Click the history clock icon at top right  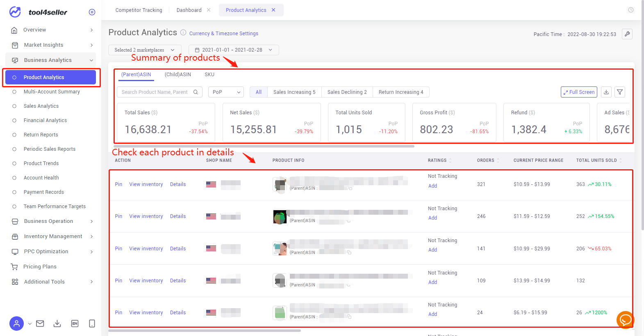pos(631,10)
